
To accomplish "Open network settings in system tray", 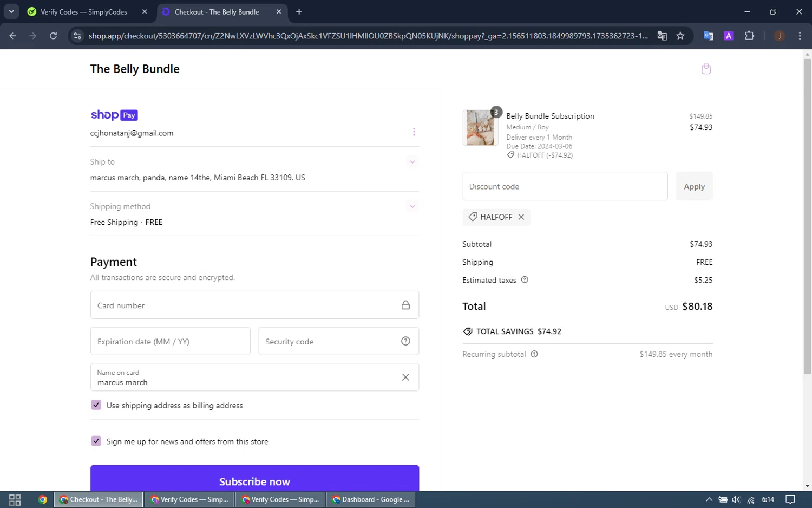I will tap(751, 499).
